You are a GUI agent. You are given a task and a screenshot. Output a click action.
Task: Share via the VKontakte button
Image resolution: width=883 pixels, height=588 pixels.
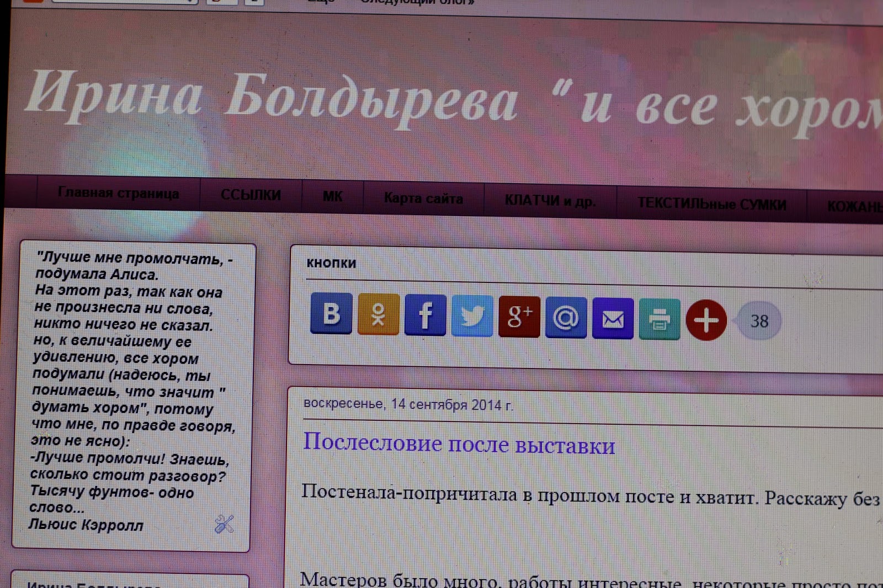point(331,313)
